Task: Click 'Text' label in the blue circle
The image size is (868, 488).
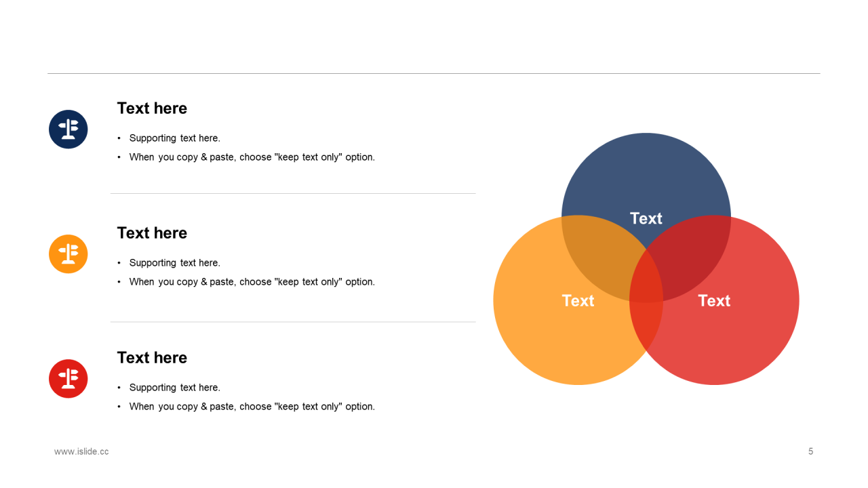Action: coord(646,218)
